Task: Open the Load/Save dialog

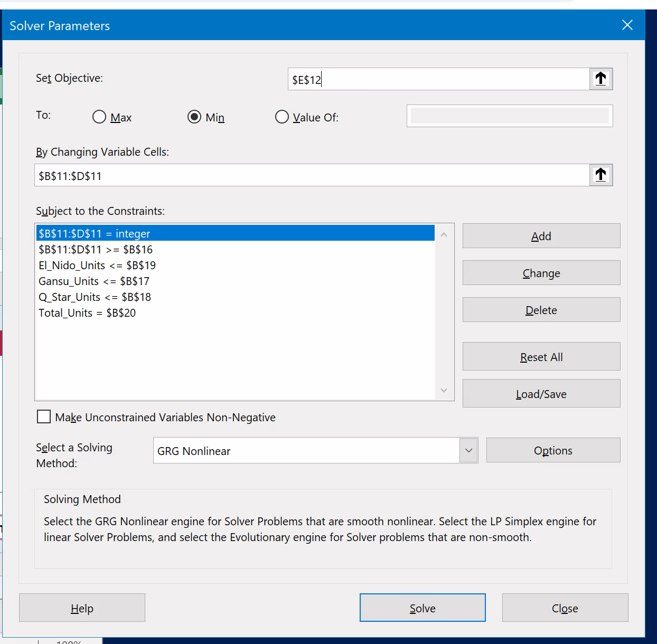Action: [x=541, y=394]
